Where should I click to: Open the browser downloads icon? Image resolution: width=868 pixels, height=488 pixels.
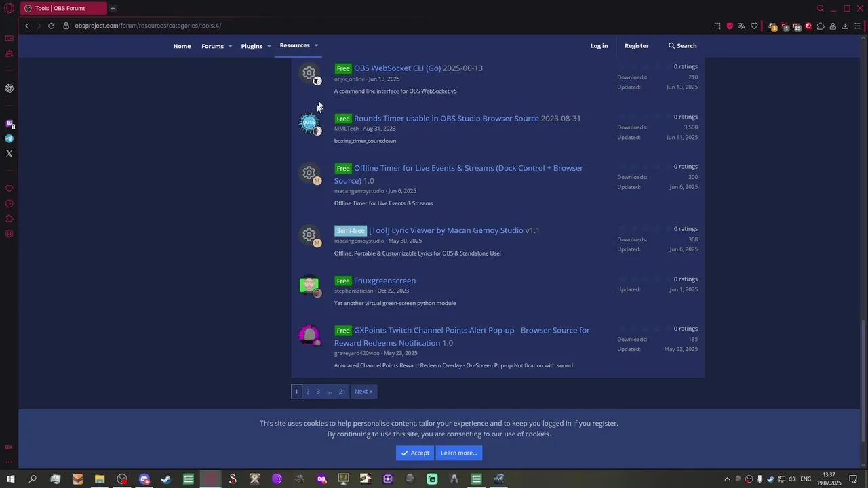[845, 26]
